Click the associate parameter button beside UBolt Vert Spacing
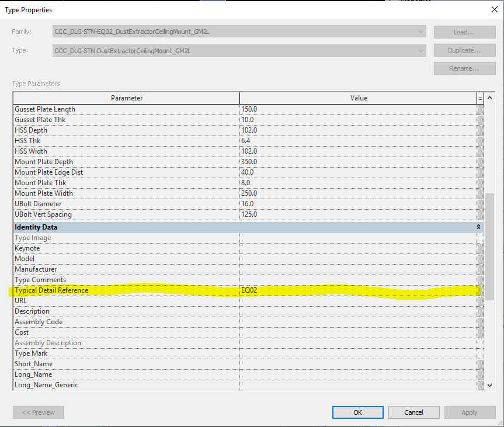Screen dimensions: 504x427 (481, 214)
